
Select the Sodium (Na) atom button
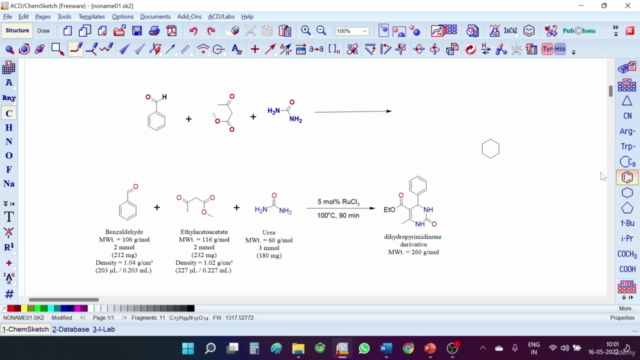(9, 184)
